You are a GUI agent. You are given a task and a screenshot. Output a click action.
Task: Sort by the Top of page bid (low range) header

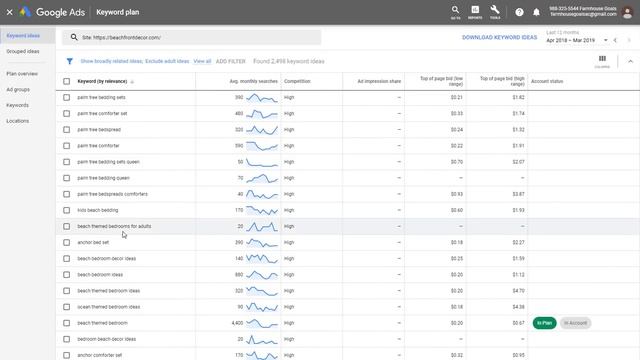441,81
